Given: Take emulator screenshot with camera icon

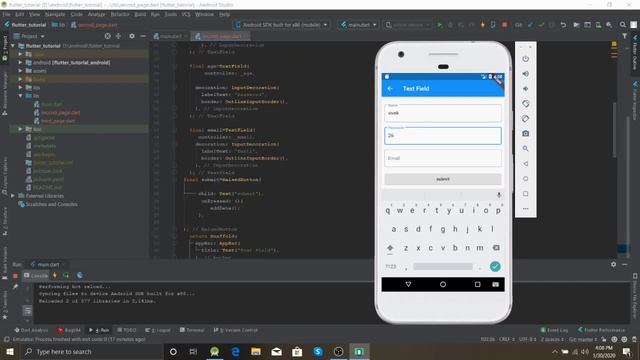Looking at the screenshot, I should (x=525, y=133).
